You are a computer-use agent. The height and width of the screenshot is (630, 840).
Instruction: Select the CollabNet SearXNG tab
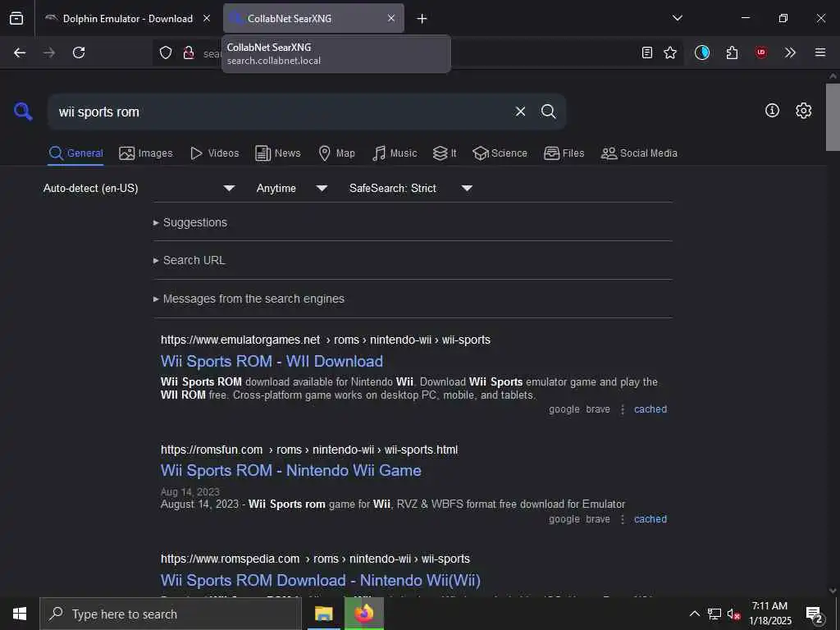pyautogui.click(x=313, y=19)
